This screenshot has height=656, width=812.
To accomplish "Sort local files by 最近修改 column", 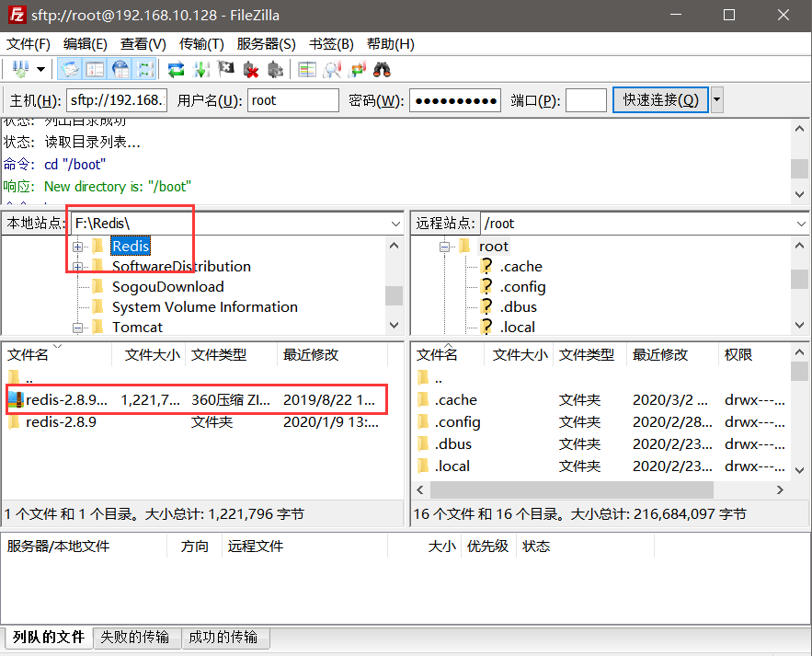I will 333,354.
